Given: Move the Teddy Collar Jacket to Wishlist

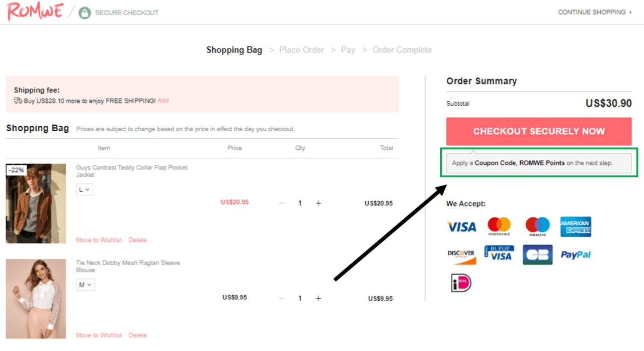Looking at the screenshot, I should (99, 240).
